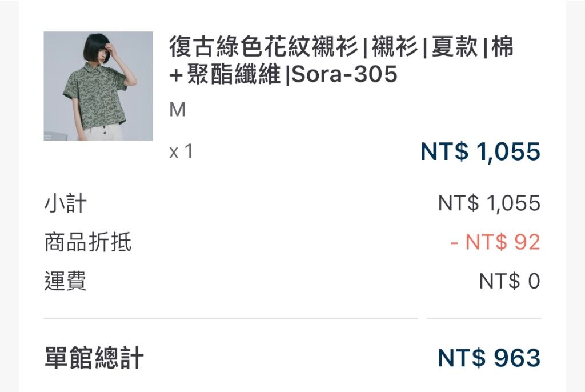The image size is (585, 392).
Task: Click the 夏款 segment of the title
Action: [454, 47]
